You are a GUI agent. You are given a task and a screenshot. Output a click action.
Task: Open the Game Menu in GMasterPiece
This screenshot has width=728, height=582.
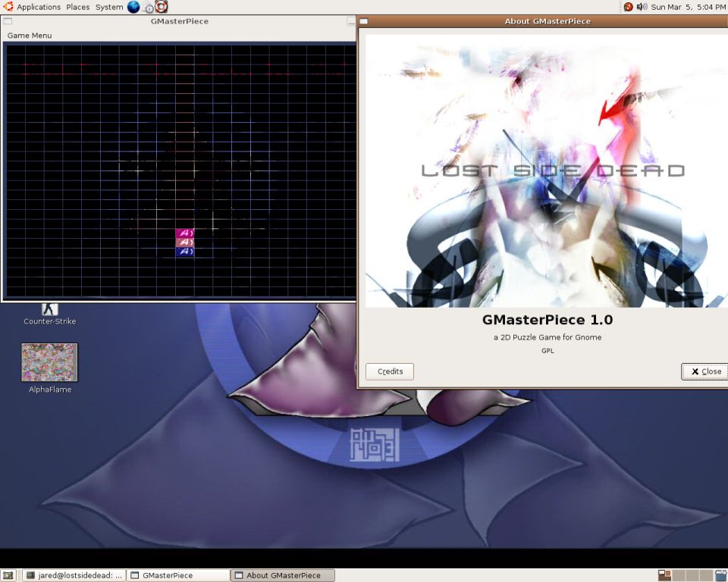(x=30, y=36)
